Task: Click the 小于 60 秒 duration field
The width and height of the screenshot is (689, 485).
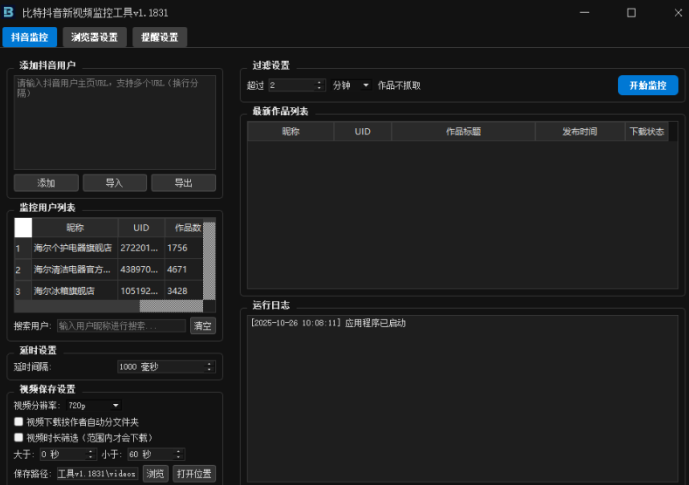Action: click(x=156, y=454)
